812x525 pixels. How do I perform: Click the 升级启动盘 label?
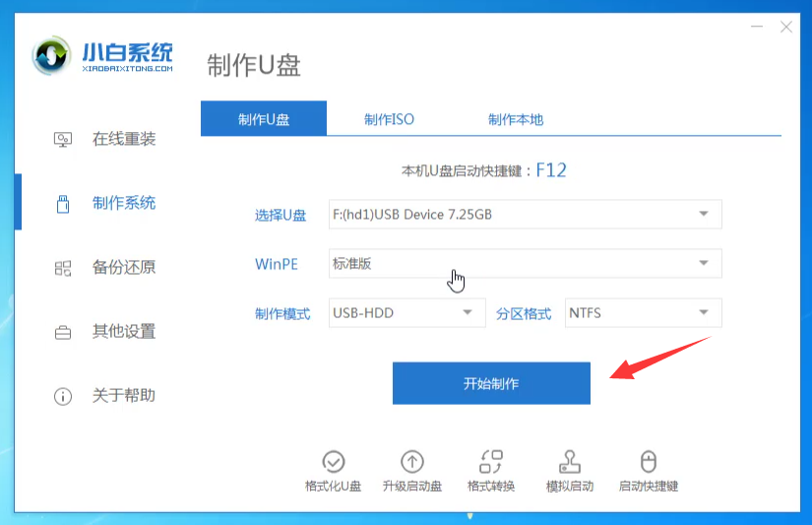[x=412, y=487]
